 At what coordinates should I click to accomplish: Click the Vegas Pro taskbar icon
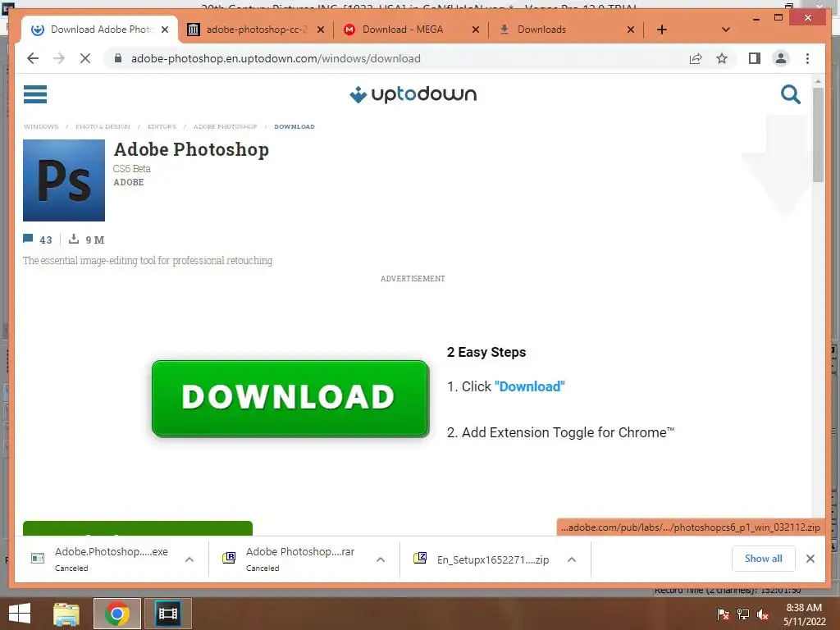167,614
